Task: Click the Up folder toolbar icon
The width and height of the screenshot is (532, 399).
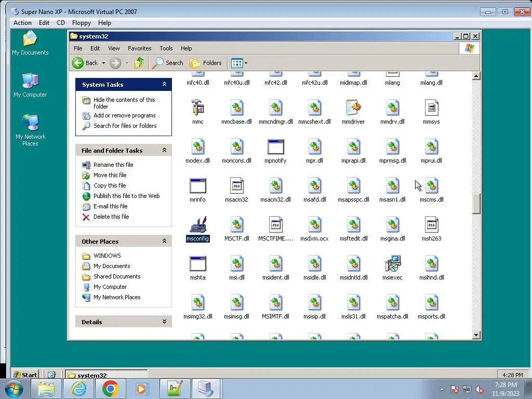Action: click(139, 63)
